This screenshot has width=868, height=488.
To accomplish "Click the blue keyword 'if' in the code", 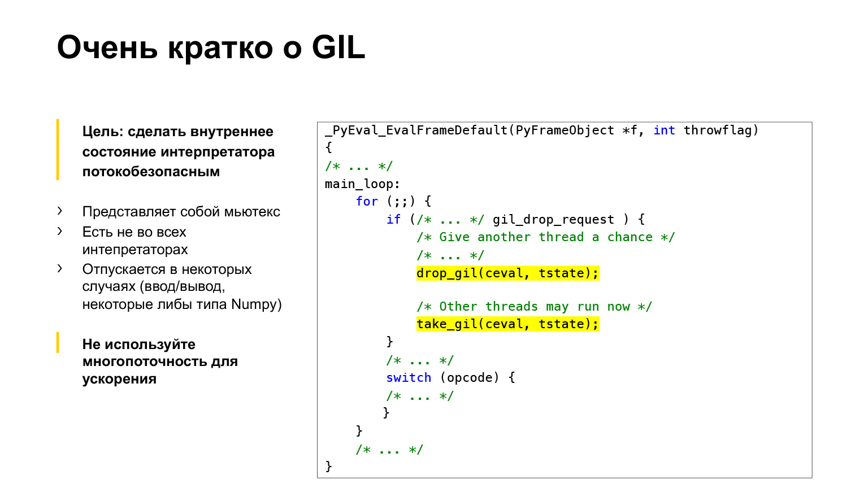I will point(393,219).
